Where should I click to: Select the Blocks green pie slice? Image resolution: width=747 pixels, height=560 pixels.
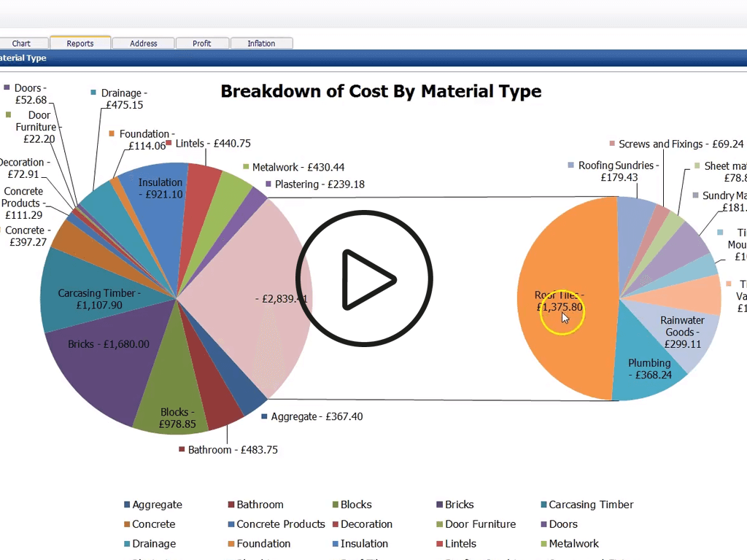[x=171, y=400]
